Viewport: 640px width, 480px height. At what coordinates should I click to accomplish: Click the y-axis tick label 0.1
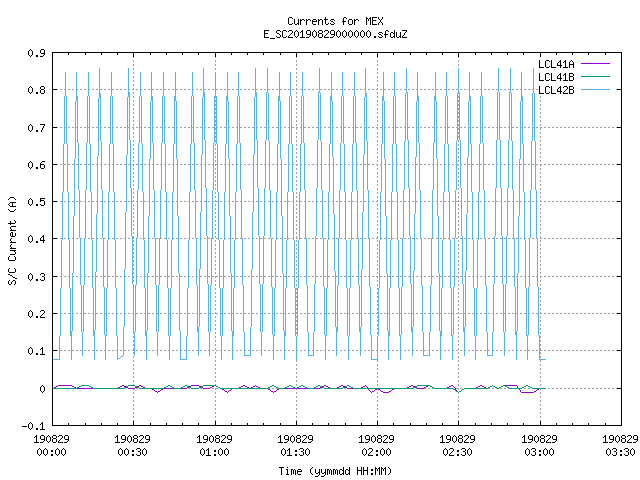pos(36,351)
